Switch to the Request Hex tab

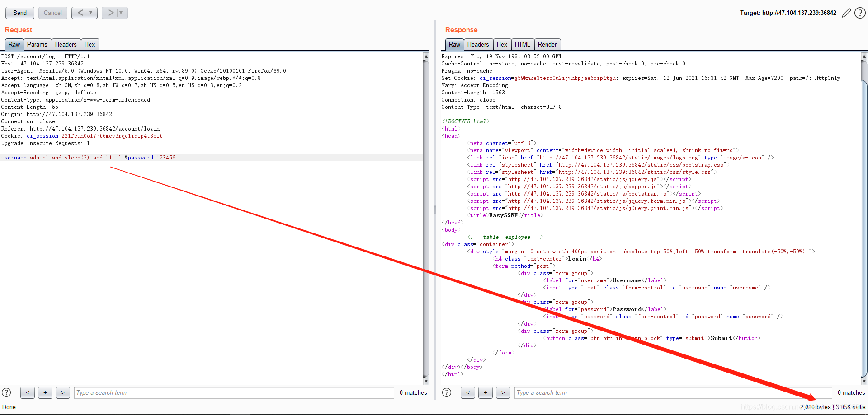pyautogui.click(x=90, y=44)
